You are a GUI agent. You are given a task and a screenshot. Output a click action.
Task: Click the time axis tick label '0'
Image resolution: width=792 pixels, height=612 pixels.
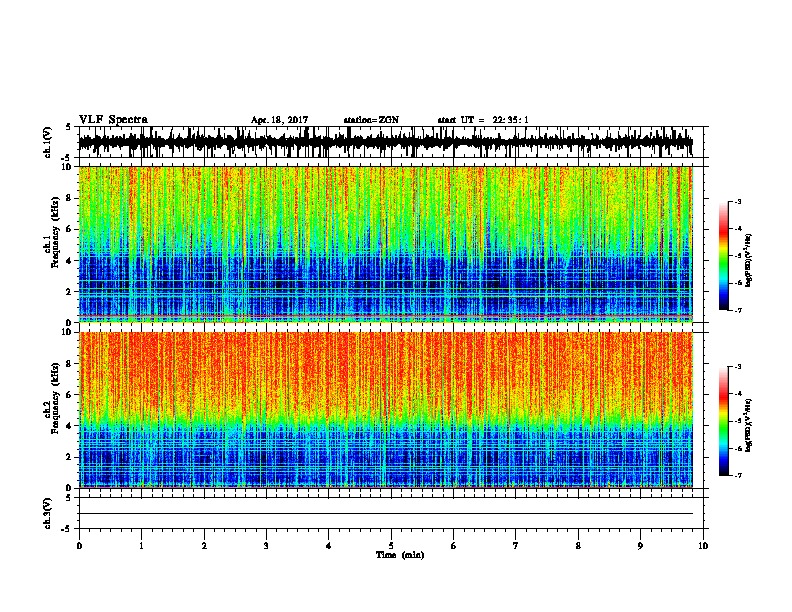coord(79,546)
